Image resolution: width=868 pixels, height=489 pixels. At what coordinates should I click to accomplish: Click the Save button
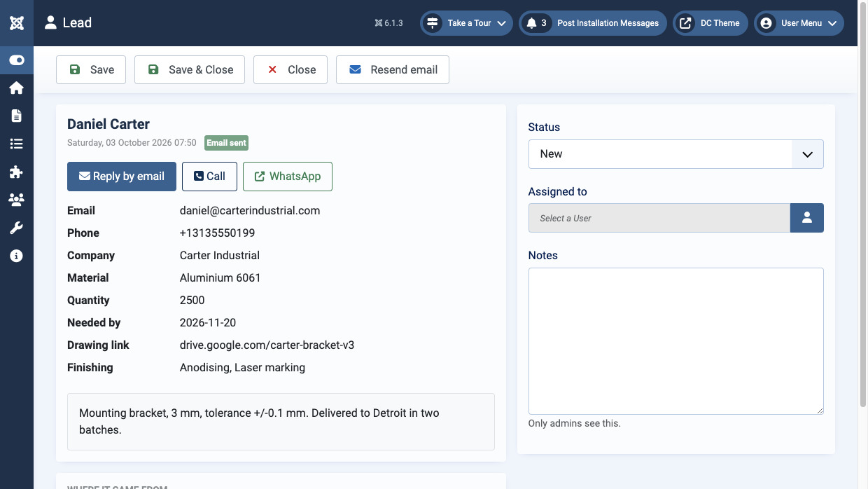pyautogui.click(x=91, y=69)
